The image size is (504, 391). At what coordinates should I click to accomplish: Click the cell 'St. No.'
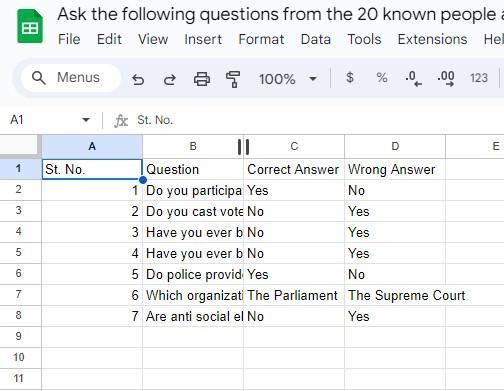coord(92,169)
